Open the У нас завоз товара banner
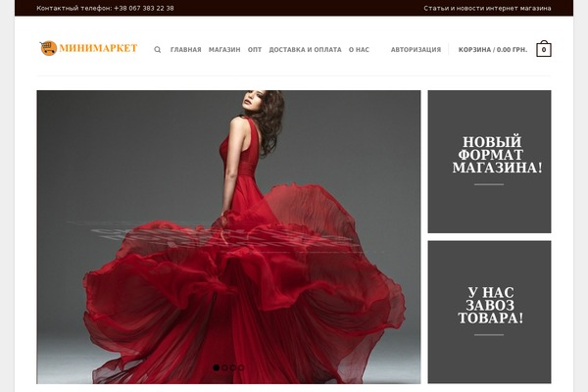 (x=489, y=312)
